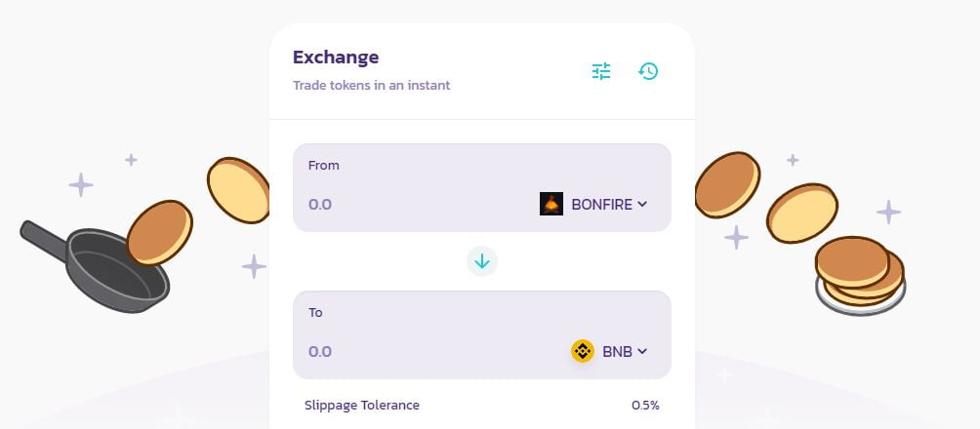The image size is (980, 429).
Task: Expand the BNB token dropdown chevron
Action: pos(642,352)
